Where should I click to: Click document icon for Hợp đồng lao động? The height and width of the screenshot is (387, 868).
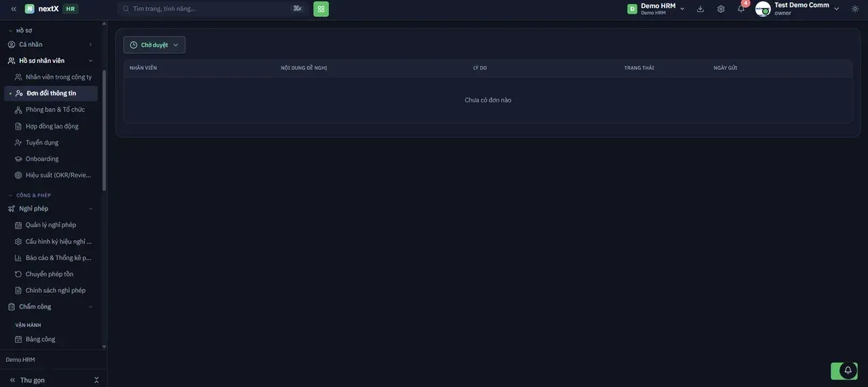click(x=18, y=126)
